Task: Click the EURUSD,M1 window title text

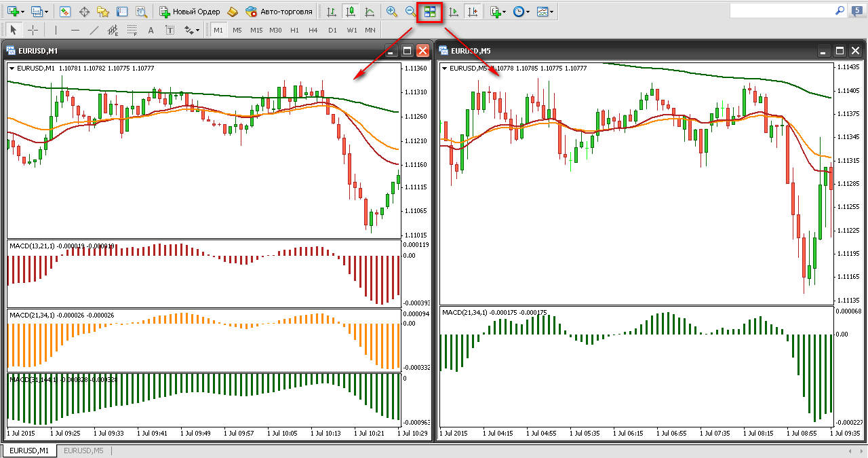Action: tap(38, 51)
